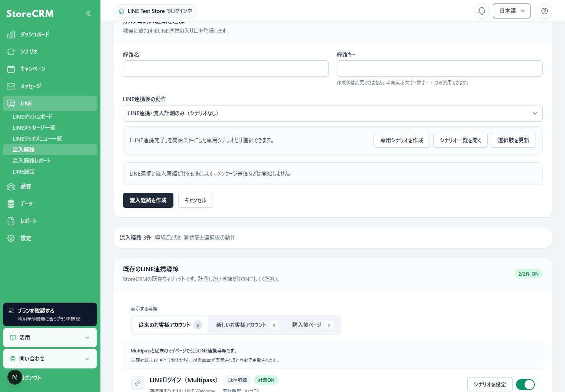Focus the 経路名 input field
Viewport: 565px width, 392px height.
click(226, 69)
